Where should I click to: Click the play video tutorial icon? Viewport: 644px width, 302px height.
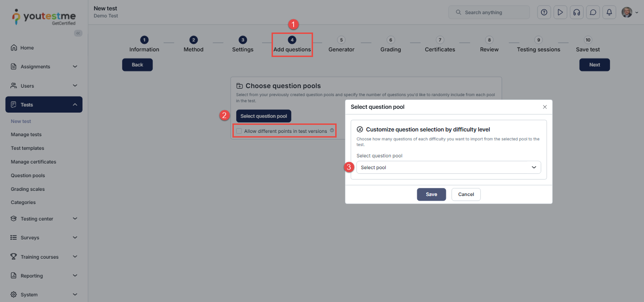click(560, 12)
